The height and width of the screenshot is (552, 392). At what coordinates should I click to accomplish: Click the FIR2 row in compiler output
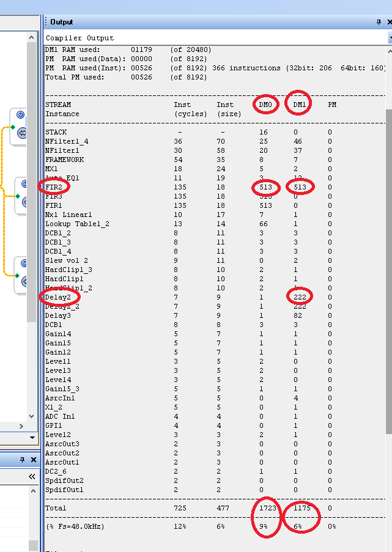click(x=55, y=187)
